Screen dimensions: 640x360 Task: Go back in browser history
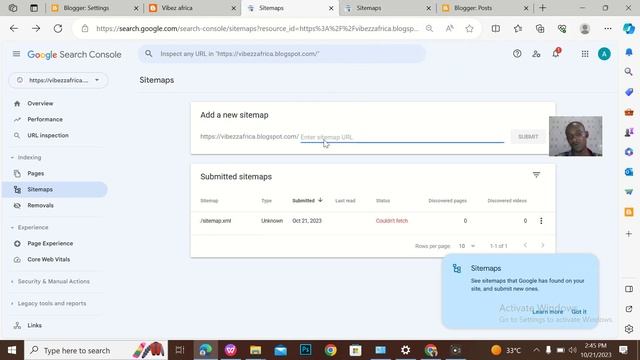pos(14,28)
